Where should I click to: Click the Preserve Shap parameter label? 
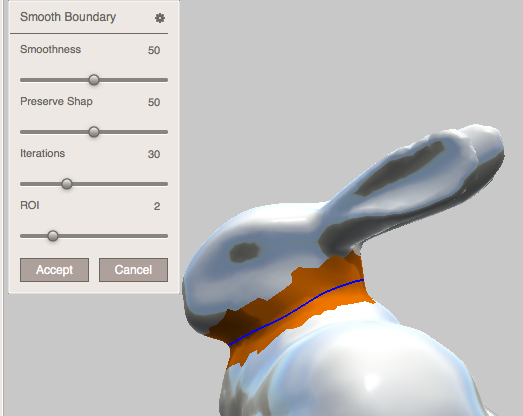click(x=56, y=101)
